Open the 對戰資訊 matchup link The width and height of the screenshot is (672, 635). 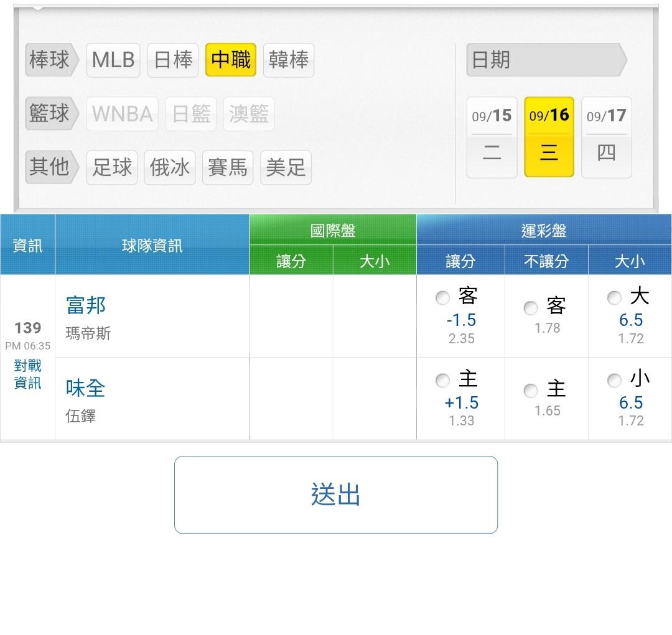[28, 374]
